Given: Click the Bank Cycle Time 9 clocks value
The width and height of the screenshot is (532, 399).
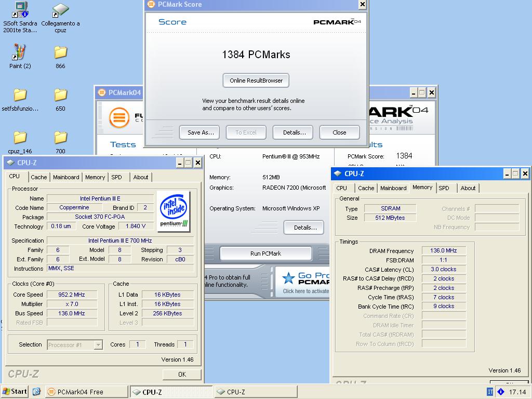Looking at the screenshot, I should (444, 306).
